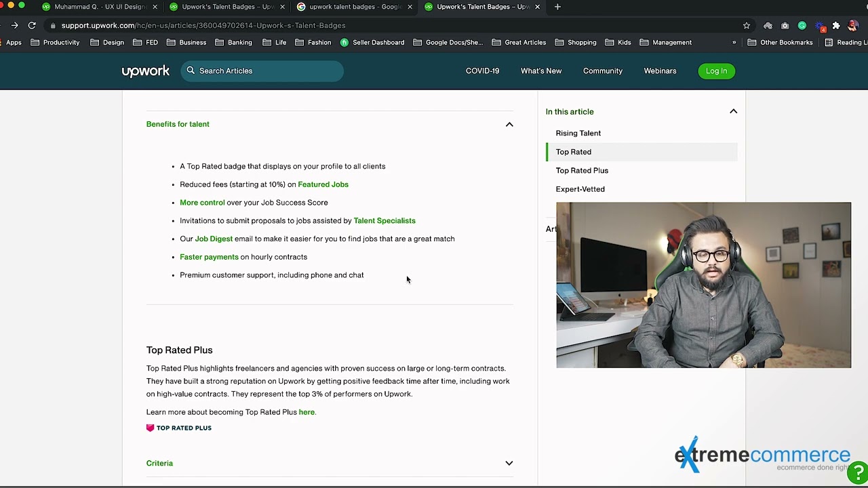Click the browser forward arrow

[14, 25]
